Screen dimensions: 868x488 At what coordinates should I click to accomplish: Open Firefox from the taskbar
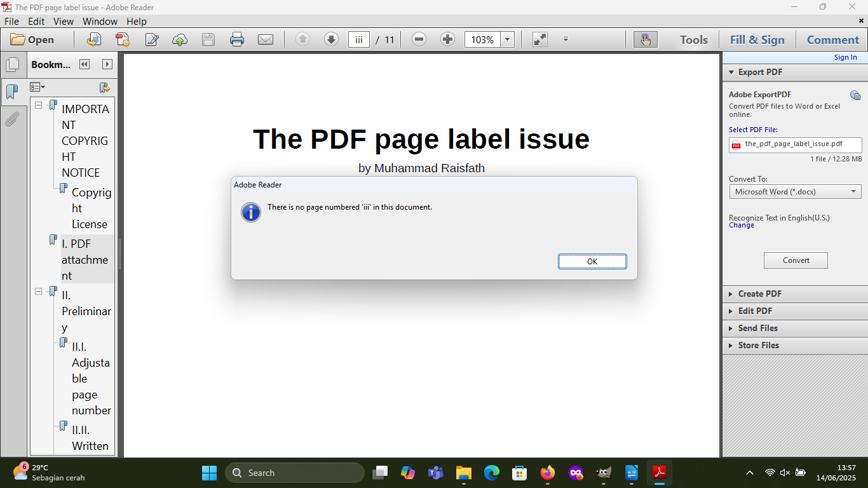pyautogui.click(x=548, y=473)
